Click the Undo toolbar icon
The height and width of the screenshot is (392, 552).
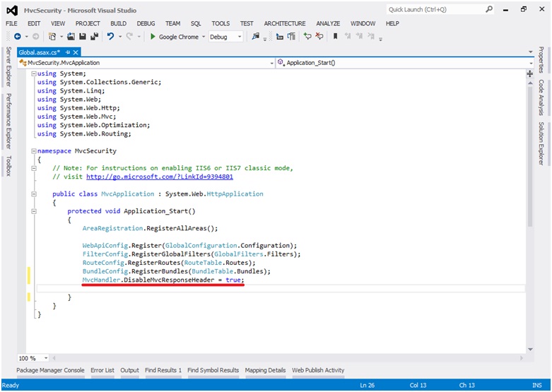pos(111,37)
